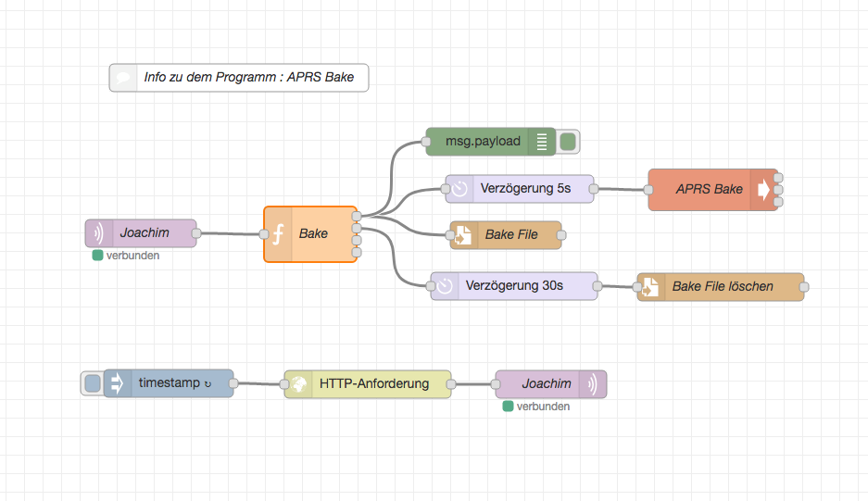868x501 pixels.
Task: Click the output port of Bake File löschen
Action: tap(804, 287)
